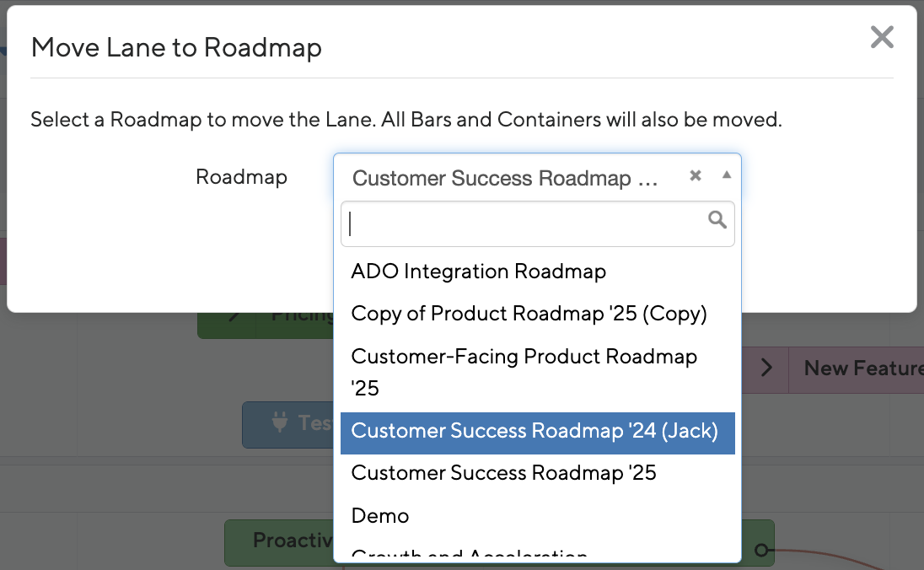Image resolution: width=924 pixels, height=570 pixels.
Task: Expand the chevron beside the New Feature bar
Action: 766,368
